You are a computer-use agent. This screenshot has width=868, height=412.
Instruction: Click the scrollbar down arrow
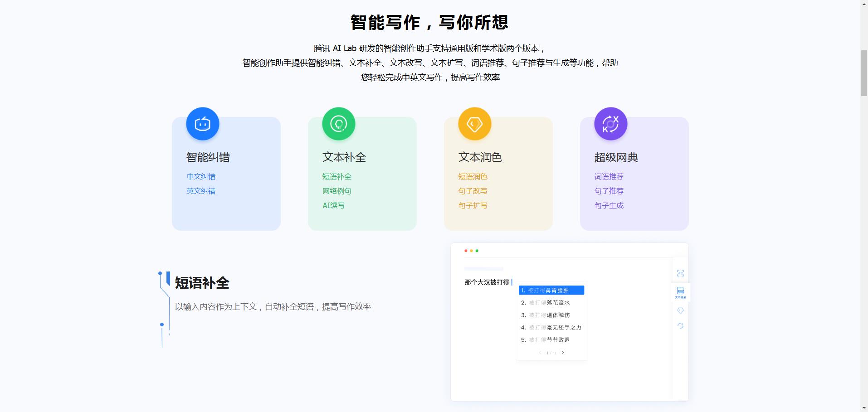tap(864, 408)
